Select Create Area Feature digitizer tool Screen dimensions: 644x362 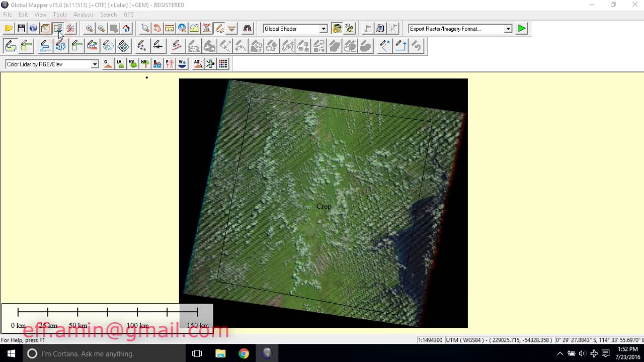click(11, 46)
